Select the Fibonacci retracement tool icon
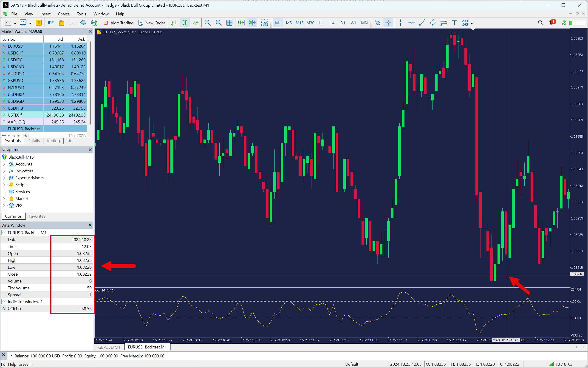The image size is (588, 368). (x=444, y=23)
